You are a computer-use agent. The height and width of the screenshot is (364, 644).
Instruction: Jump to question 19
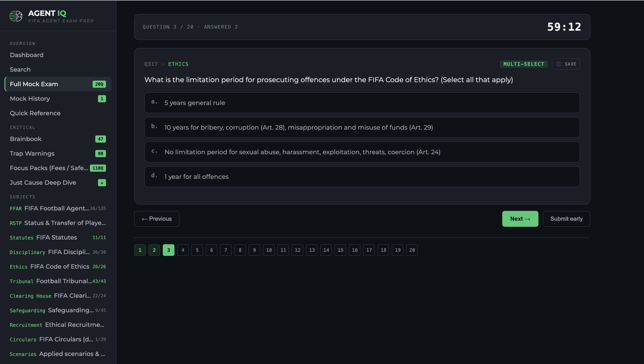click(x=397, y=250)
